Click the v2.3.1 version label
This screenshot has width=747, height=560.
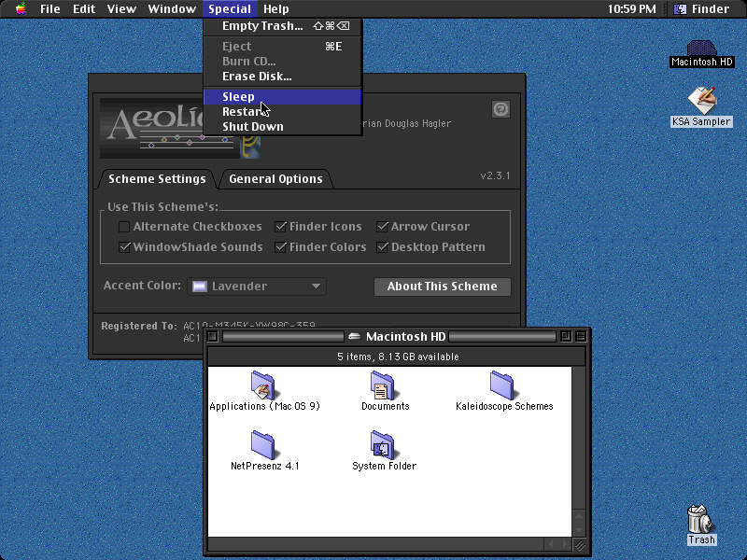496,175
